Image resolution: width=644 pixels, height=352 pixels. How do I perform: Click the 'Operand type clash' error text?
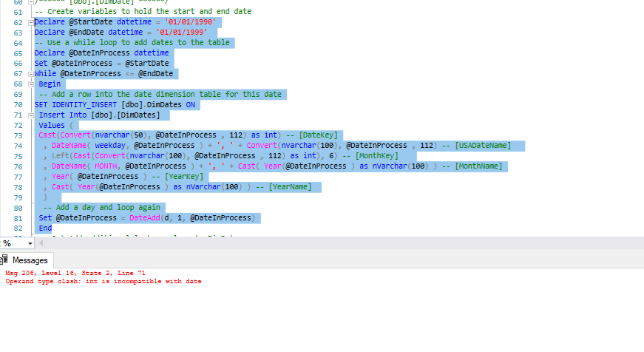click(104, 281)
